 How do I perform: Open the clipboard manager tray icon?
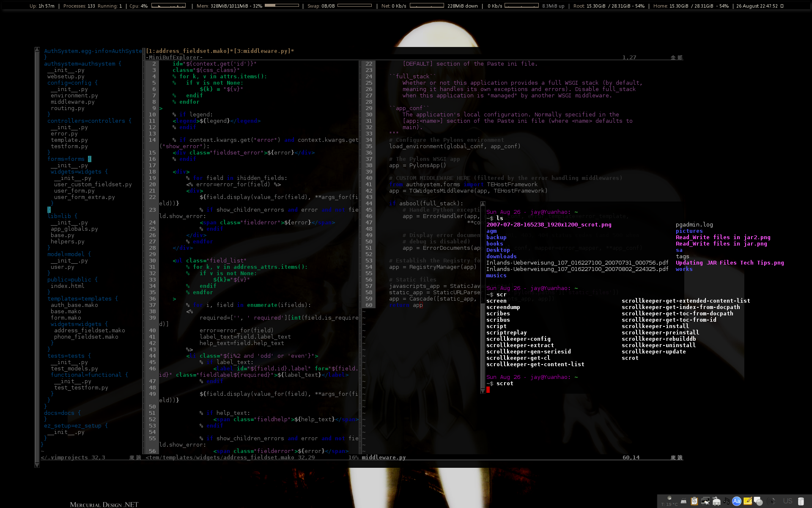[694, 501]
